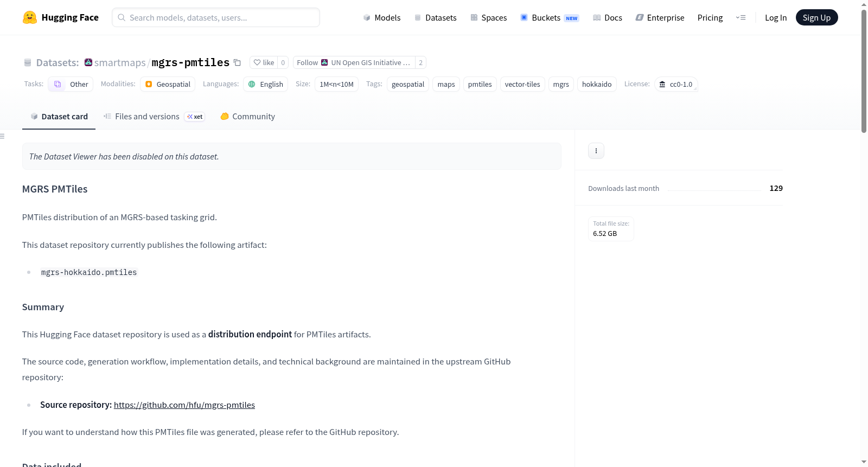Select the maps tag
This screenshot has width=868, height=467.
(x=446, y=84)
